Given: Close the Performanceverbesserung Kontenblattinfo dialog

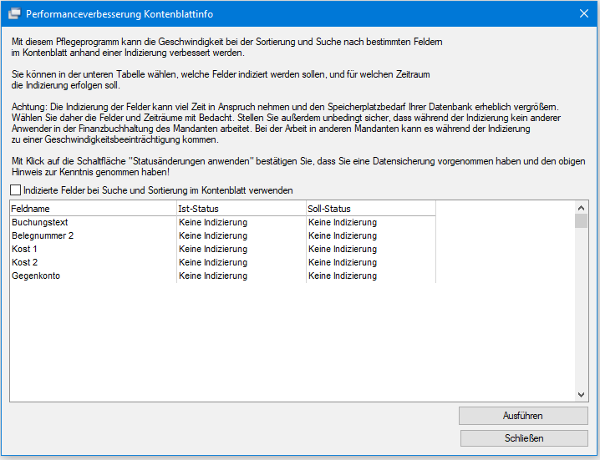Looking at the screenshot, I should [x=584, y=14].
